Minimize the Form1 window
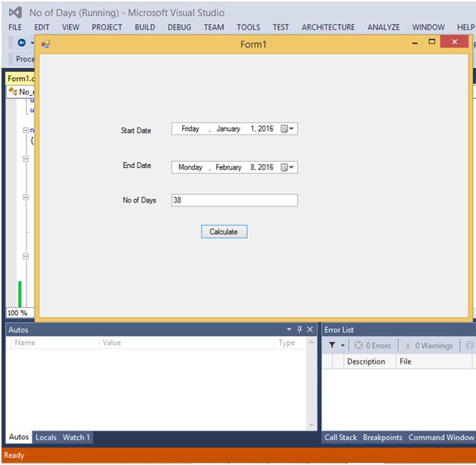 coord(415,43)
